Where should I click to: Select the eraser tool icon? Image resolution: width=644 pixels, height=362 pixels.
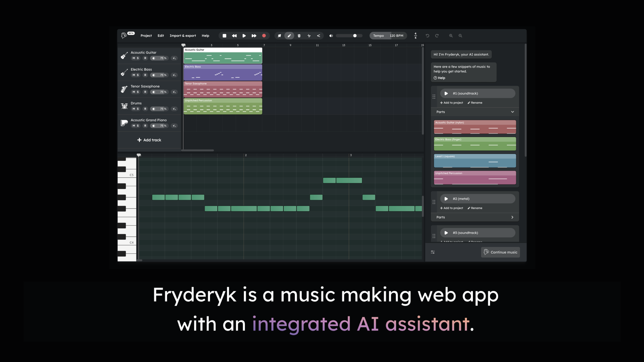pyautogui.click(x=299, y=36)
